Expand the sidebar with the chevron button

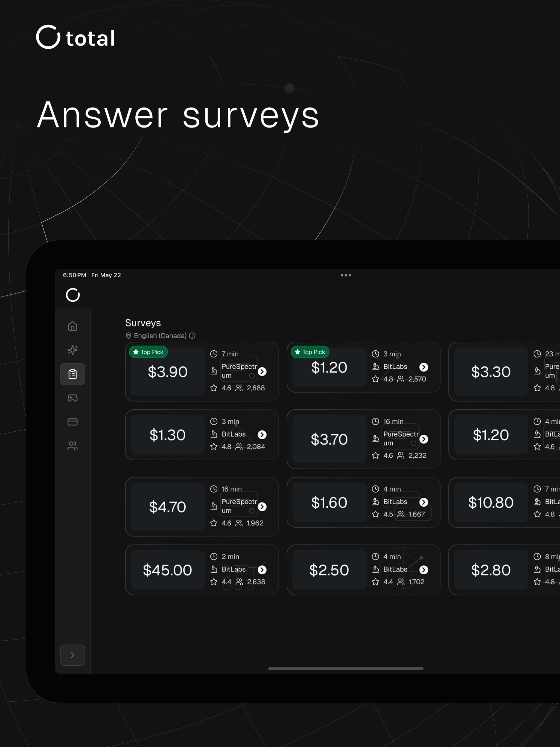[72, 655]
